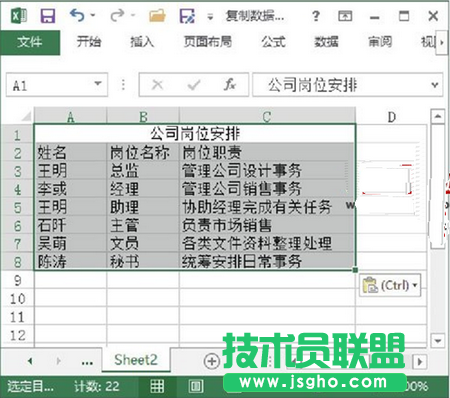
Task: Expand the Name Box dropdown arrow
Action: [x=98, y=83]
